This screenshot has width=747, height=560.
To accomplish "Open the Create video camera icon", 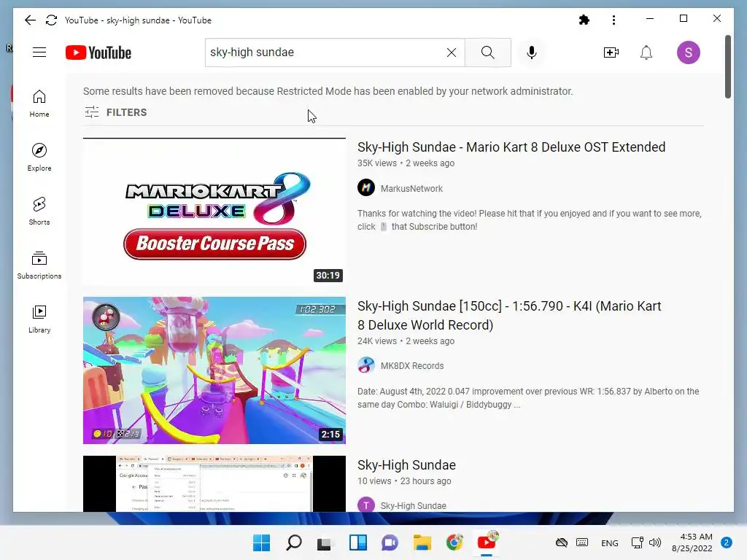I will (611, 52).
